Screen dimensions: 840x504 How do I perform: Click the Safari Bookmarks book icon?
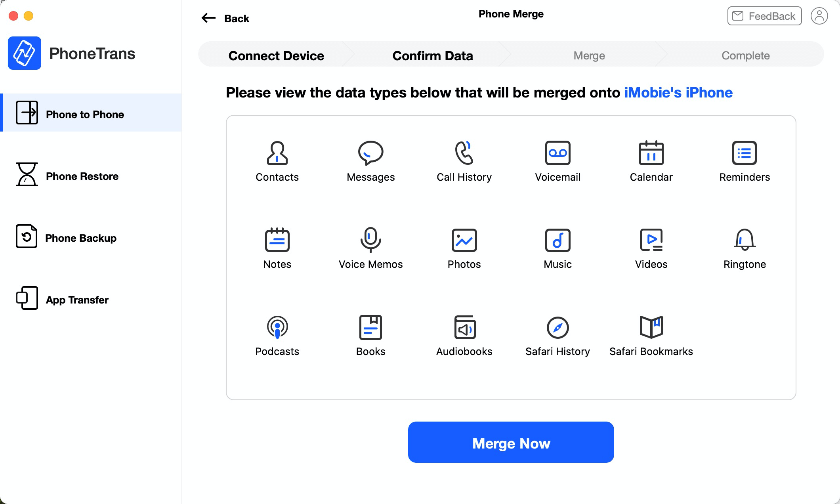651,327
